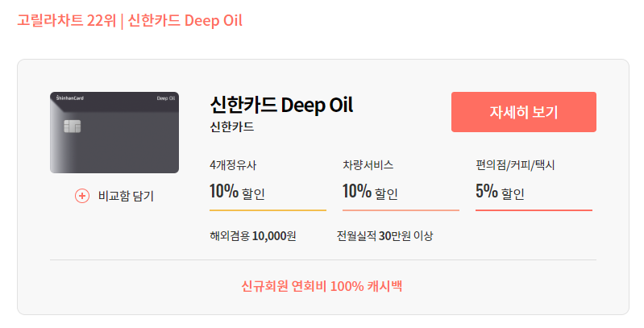The height and width of the screenshot is (328, 644).
Task: Click the 10% 할인 under 차량서비스
Action: pos(370,192)
